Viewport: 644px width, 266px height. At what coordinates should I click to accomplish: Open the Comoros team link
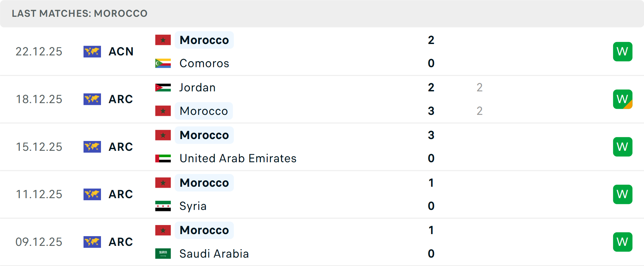[x=204, y=63]
